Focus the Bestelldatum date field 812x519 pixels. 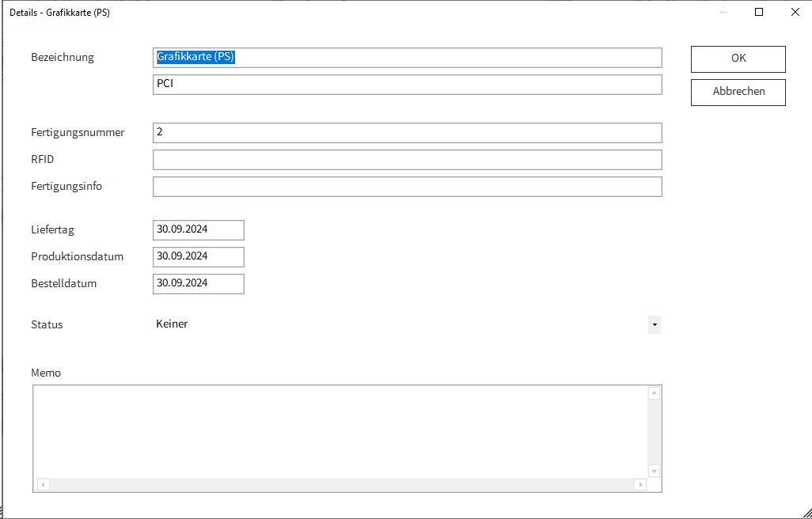pos(198,283)
